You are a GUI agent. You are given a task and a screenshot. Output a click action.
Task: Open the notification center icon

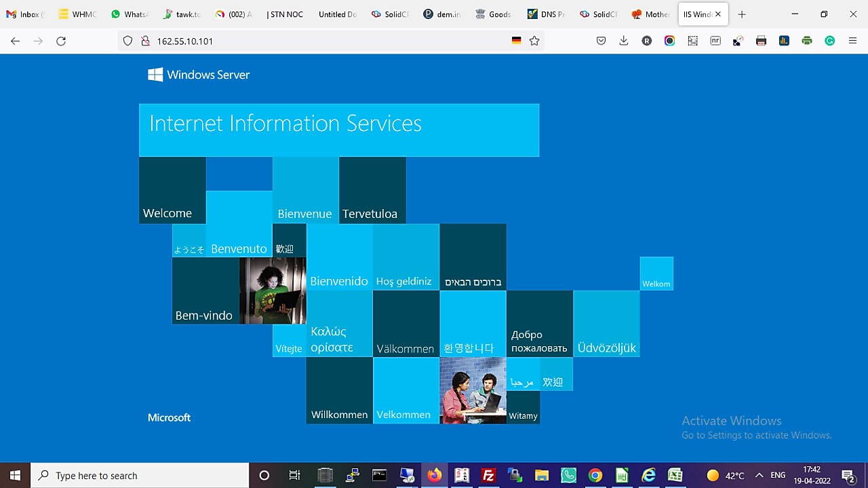pos(848,475)
